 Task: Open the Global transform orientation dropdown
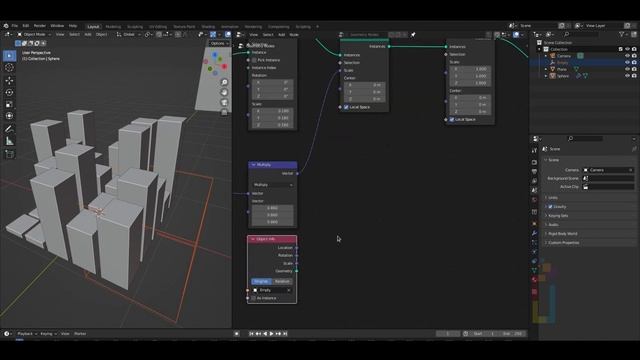(129, 35)
